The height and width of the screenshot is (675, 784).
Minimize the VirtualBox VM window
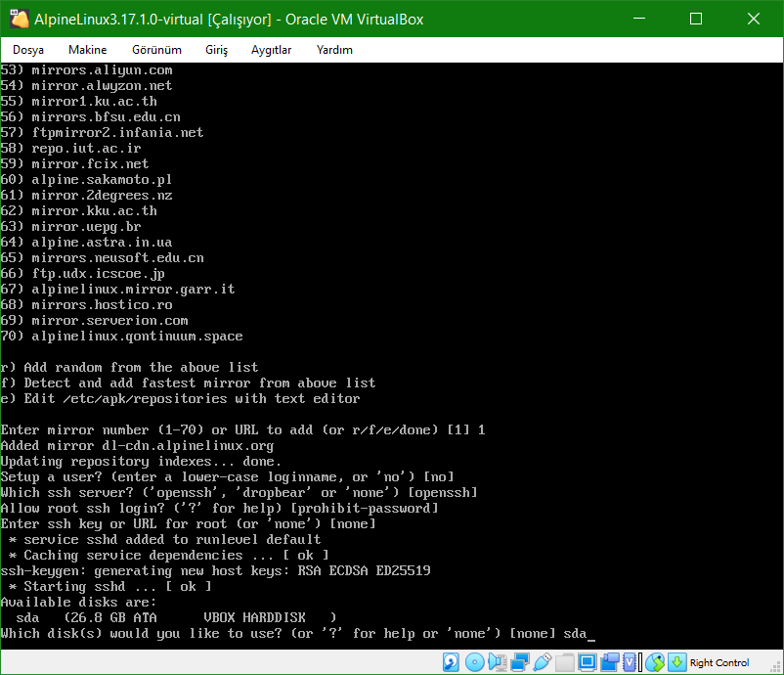click(x=639, y=19)
